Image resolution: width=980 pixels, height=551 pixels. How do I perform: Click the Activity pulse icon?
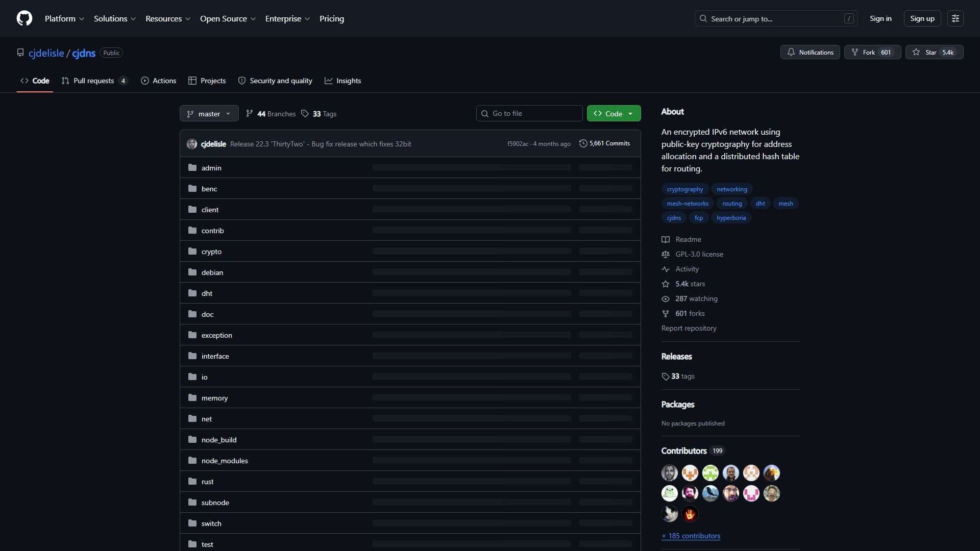(666, 269)
